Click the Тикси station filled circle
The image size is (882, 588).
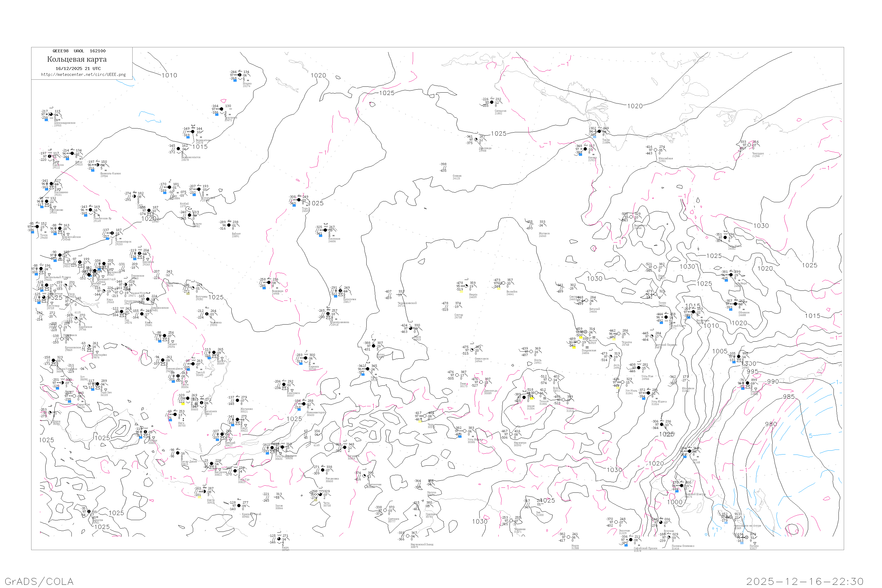(599, 131)
